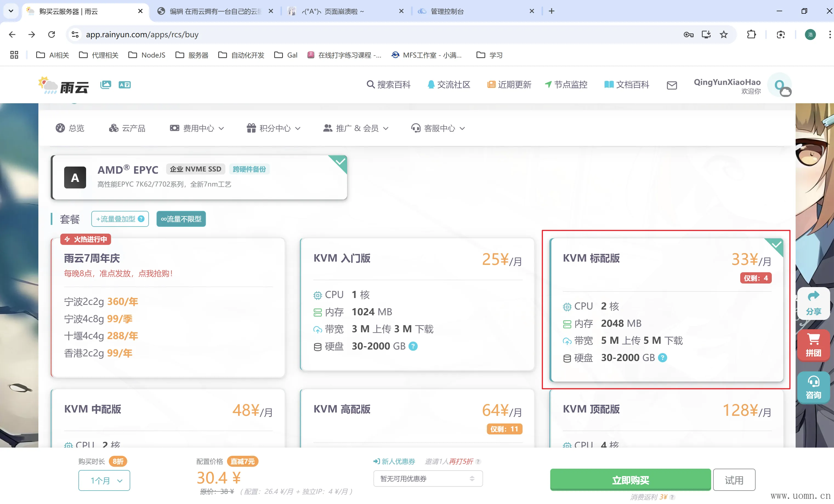Click the 分享 share floating icon
The height and width of the screenshot is (504, 834).
coord(813,303)
